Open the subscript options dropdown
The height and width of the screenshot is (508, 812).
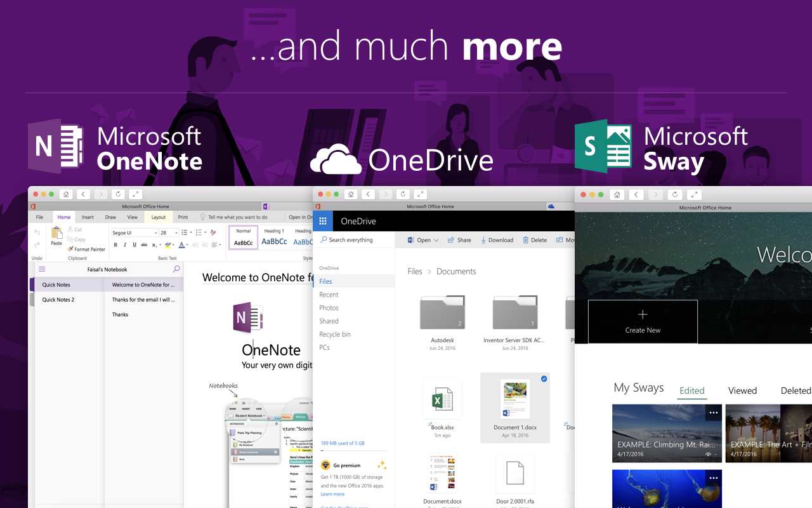pyautogui.click(x=161, y=245)
